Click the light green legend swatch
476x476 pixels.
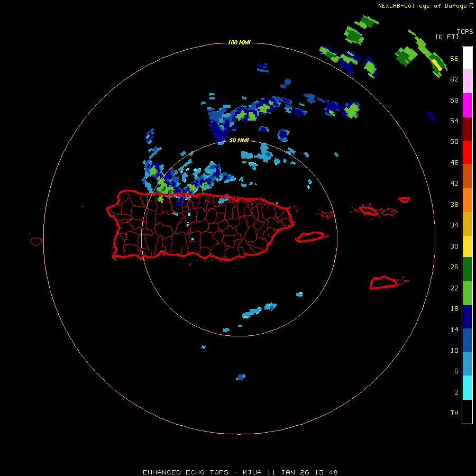point(467,293)
